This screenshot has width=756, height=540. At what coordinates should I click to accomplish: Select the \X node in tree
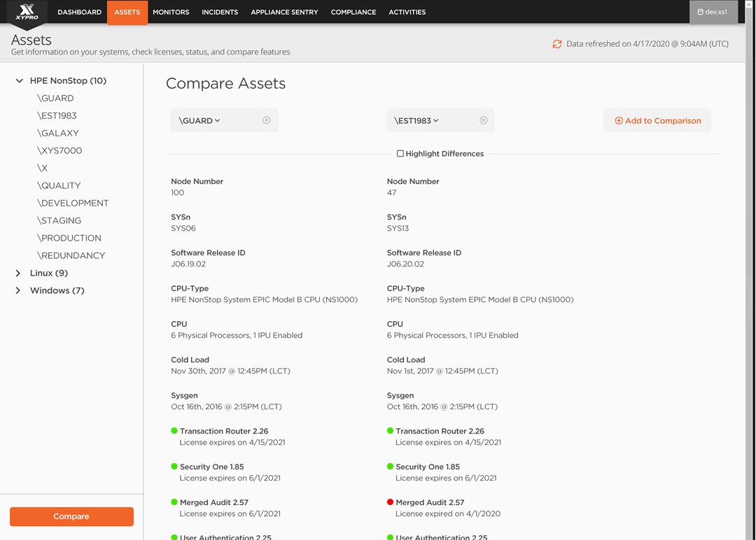pyautogui.click(x=43, y=168)
